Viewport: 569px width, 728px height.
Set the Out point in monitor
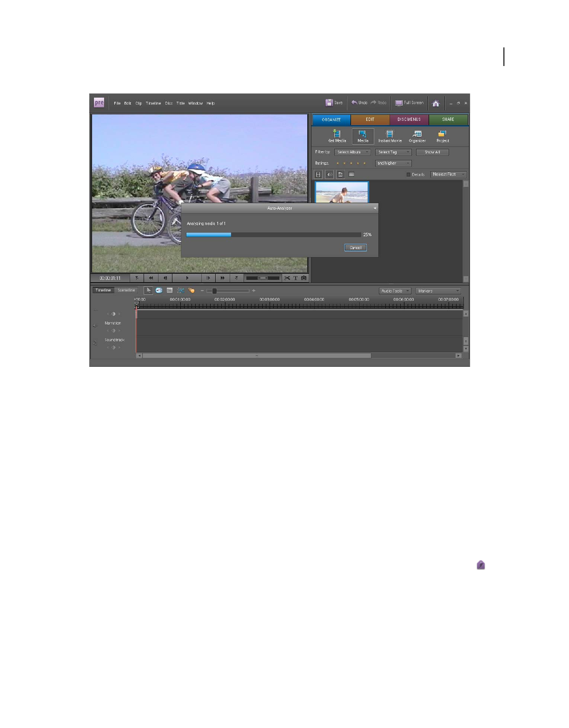(x=237, y=278)
